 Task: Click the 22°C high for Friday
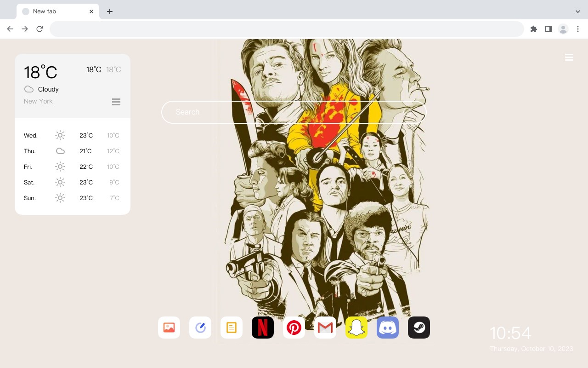(x=86, y=167)
